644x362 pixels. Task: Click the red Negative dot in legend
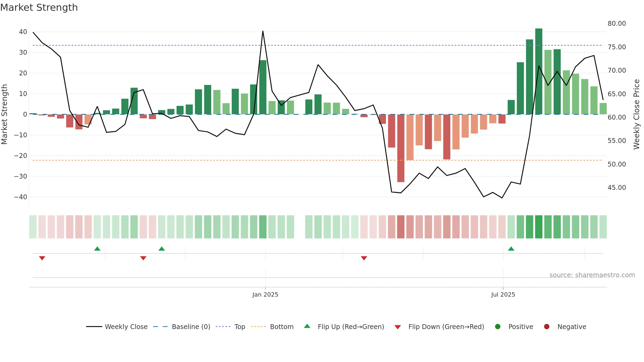[547, 327]
